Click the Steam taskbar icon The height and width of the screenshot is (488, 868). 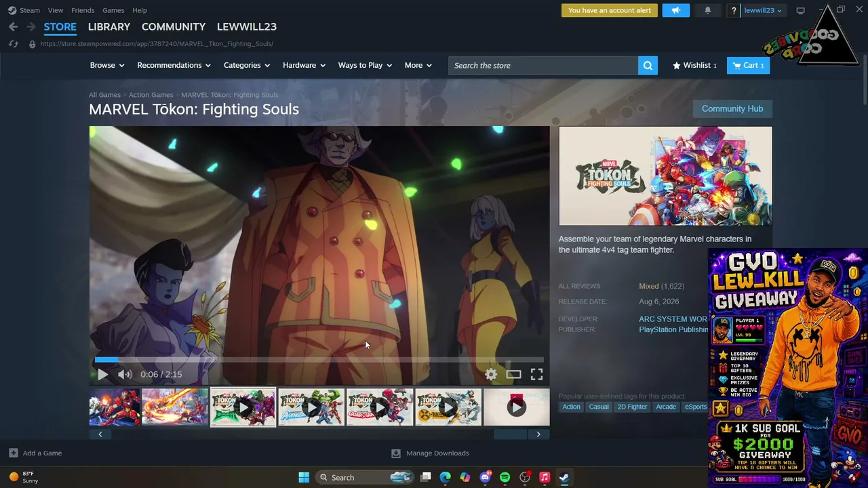[x=564, y=477]
